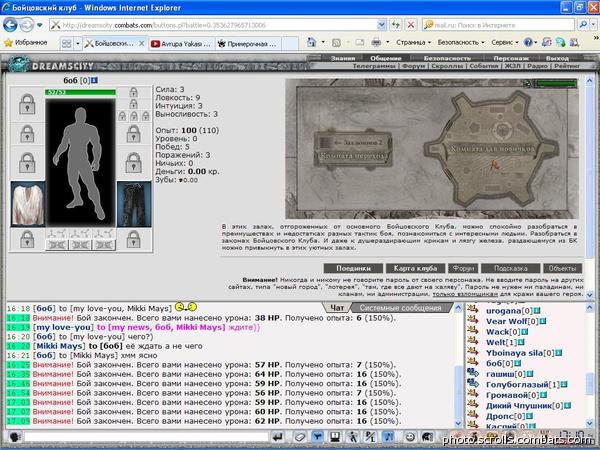Click the floppy disk save icon in chat bar
The width and height of the screenshot is (600, 450).
click(335, 437)
